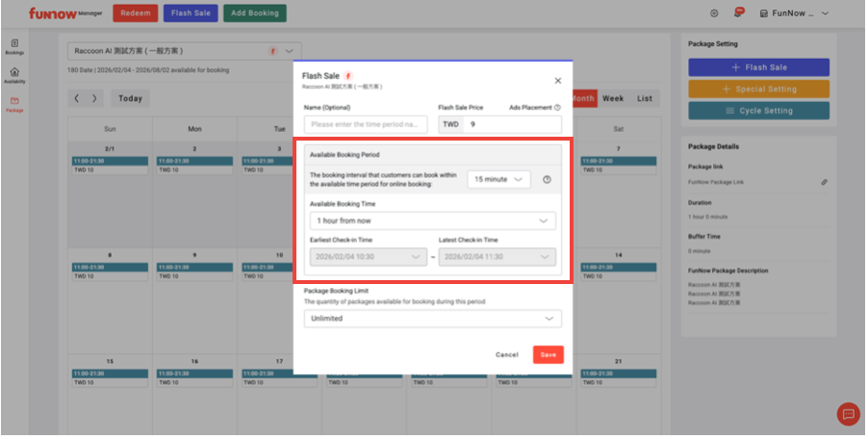Image resolution: width=868 pixels, height=439 pixels.
Task: Go to next month with right arrow
Action: 94,98
